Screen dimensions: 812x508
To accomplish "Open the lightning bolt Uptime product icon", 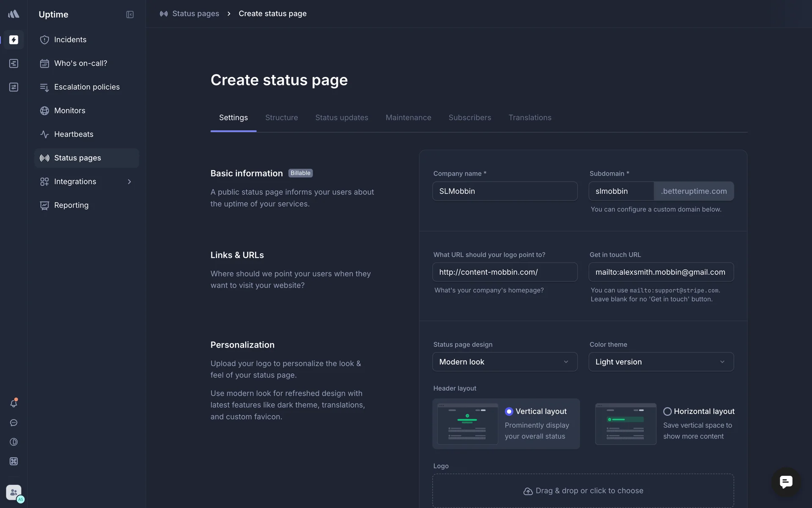I will 14,40.
